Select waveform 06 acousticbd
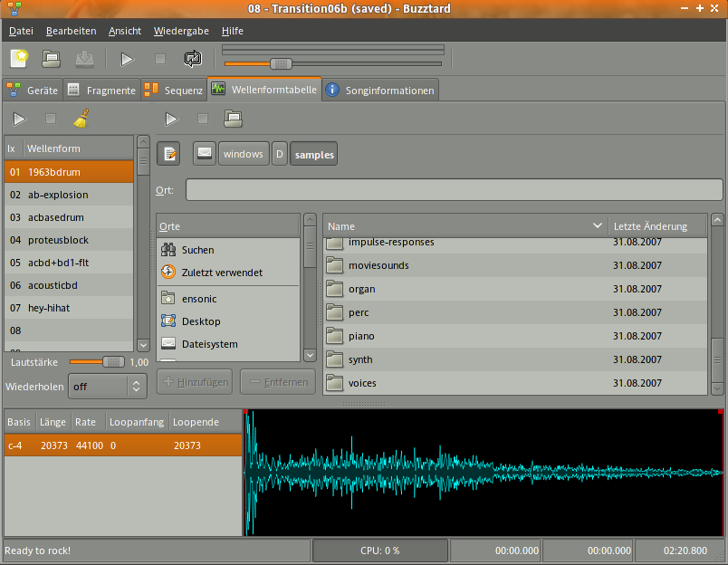This screenshot has height=565, width=728. [x=69, y=285]
